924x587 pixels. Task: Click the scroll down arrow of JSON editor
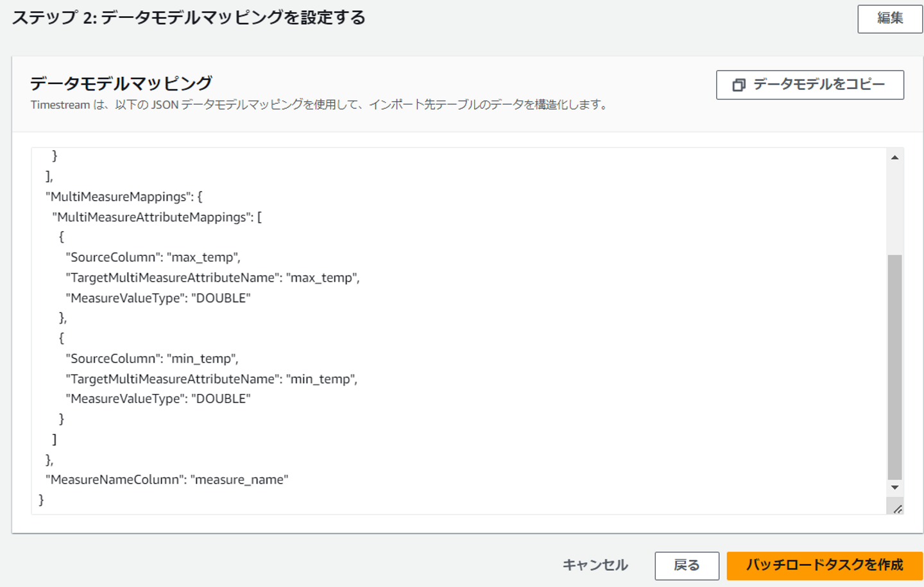tap(894, 488)
